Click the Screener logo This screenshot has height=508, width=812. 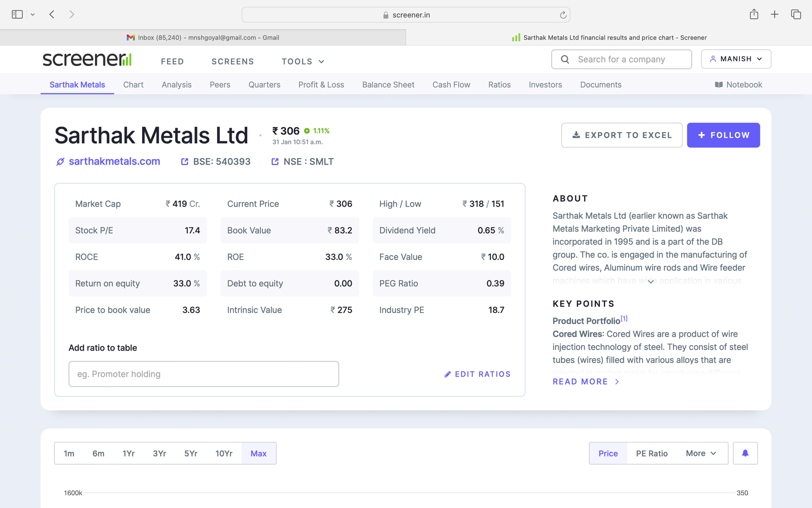pyautogui.click(x=87, y=60)
